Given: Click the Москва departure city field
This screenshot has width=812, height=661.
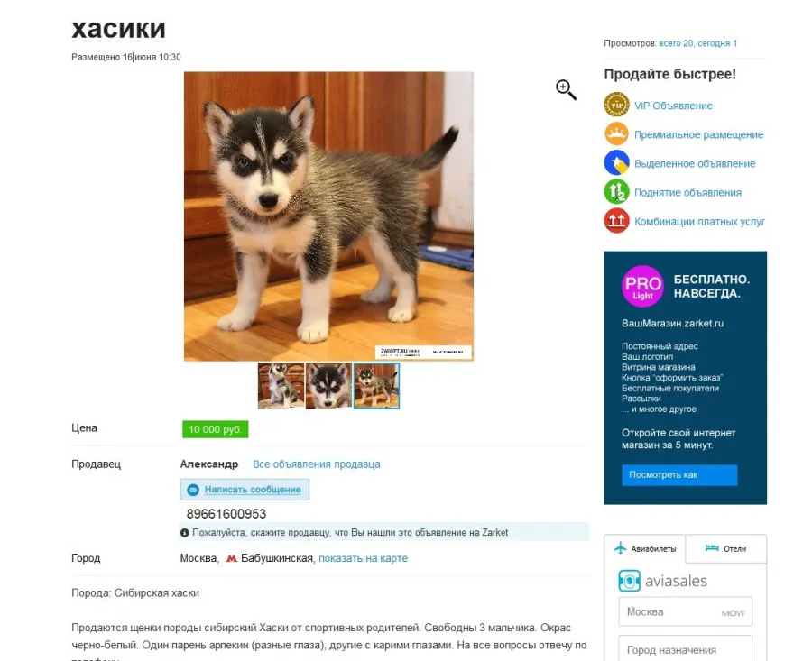Looking at the screenshot, I should pos(685,611).
